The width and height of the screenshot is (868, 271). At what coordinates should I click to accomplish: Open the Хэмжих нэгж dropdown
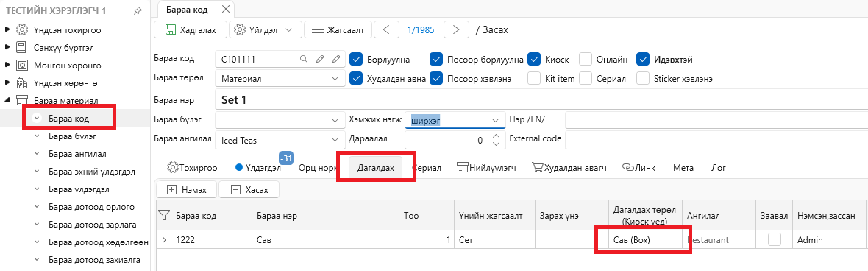495,120
